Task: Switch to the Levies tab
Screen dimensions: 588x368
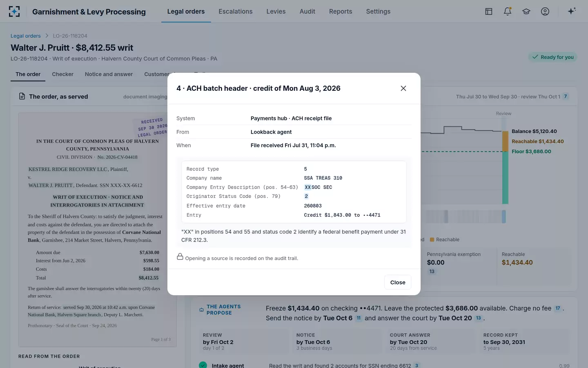Action: click(x=276, y=11)
